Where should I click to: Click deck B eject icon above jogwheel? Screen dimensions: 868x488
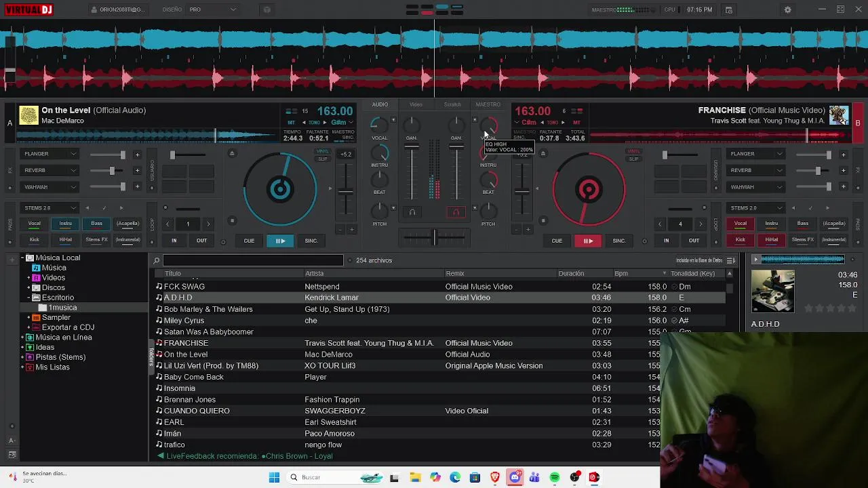point(542,154)
